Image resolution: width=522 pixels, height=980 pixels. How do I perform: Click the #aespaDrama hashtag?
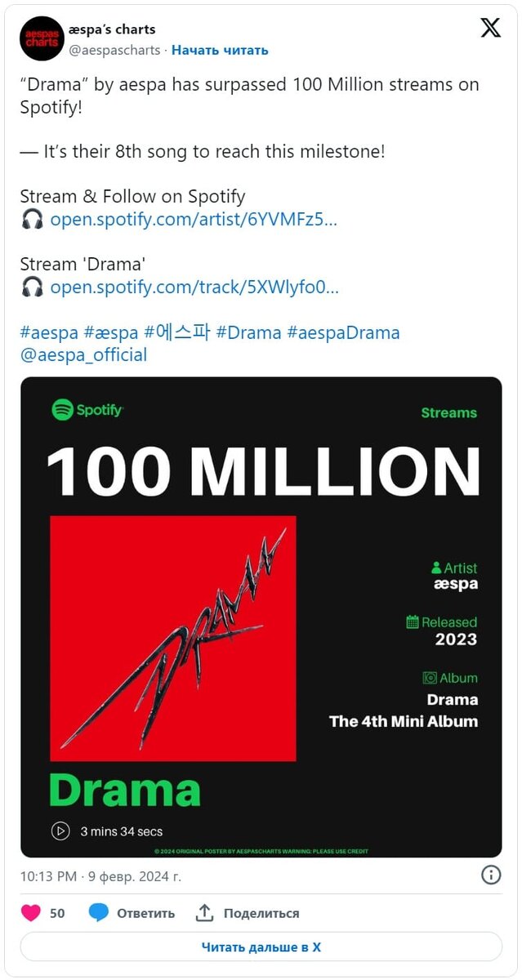point(344,332)
